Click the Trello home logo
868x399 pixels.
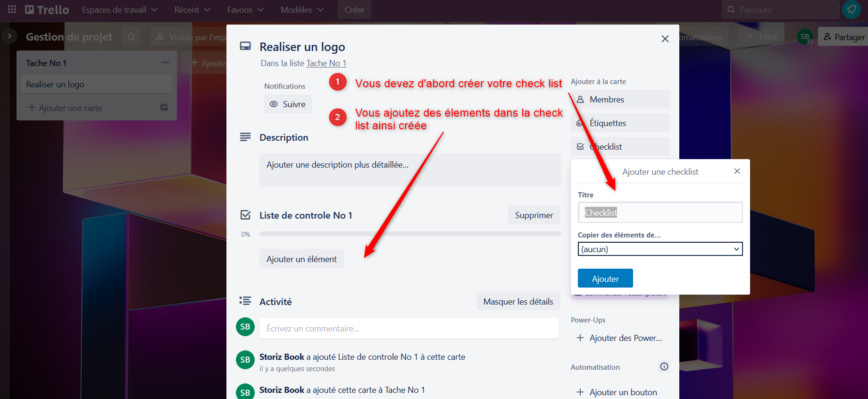pyautogui.click(x=47, y=9)
